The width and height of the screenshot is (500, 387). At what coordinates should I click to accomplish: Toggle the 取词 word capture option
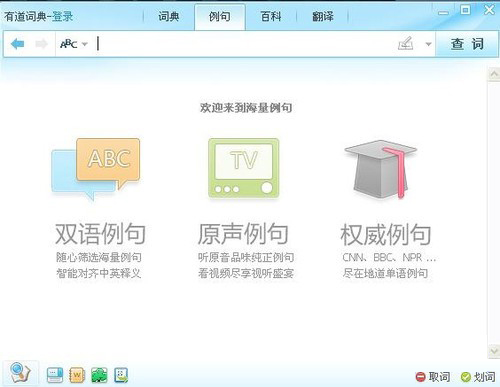pyautogui.click(x=433, y=377)
